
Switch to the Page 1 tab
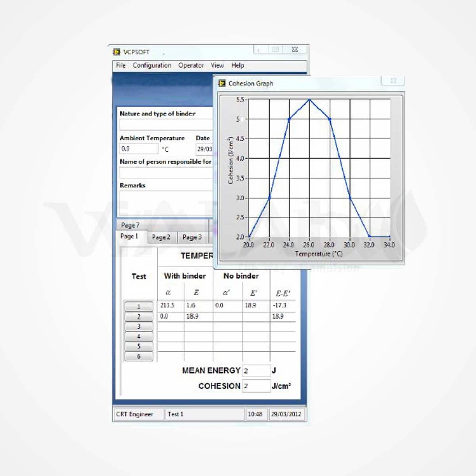click(x=131, y=236)
